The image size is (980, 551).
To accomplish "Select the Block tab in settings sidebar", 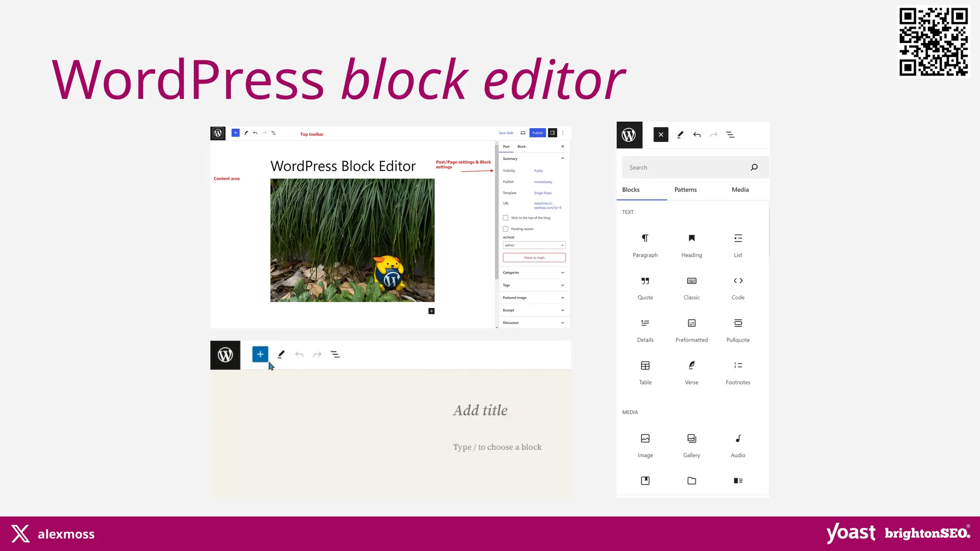I will click(522, 147).
